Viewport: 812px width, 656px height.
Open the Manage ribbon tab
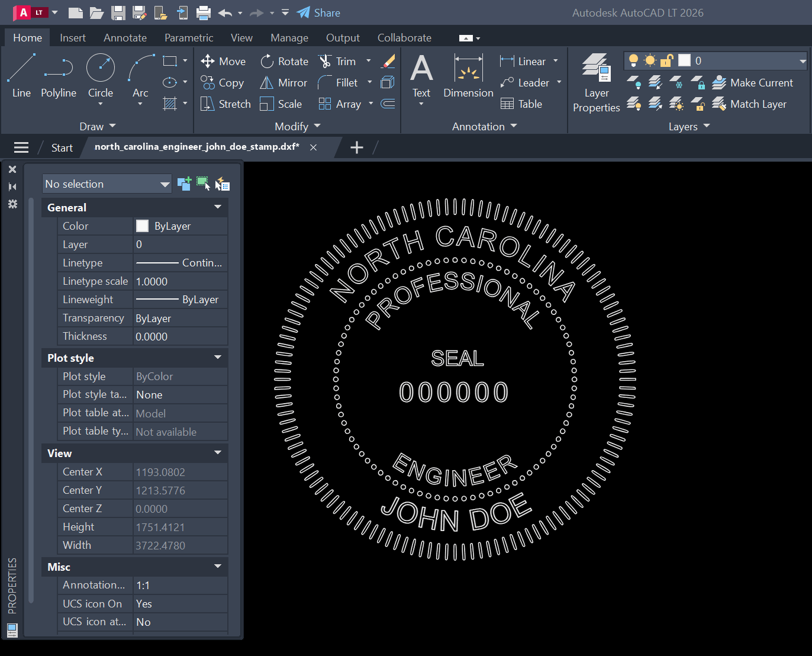click(x=289, y=38)
